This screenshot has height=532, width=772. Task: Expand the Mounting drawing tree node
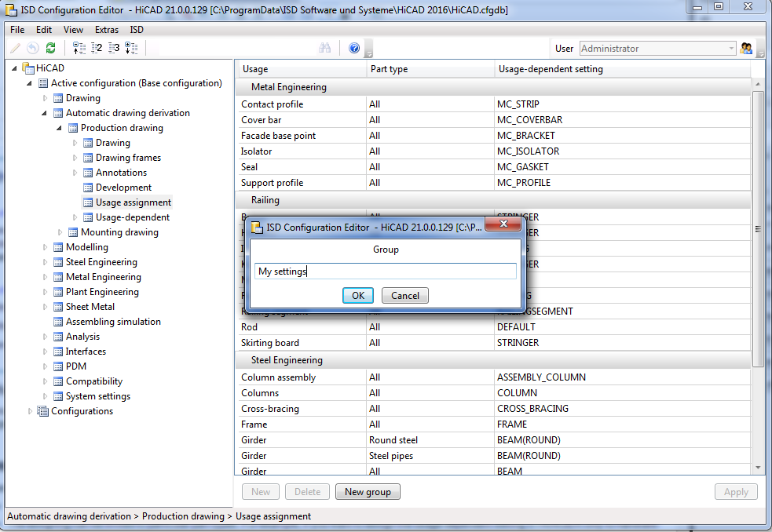(60, 232)
